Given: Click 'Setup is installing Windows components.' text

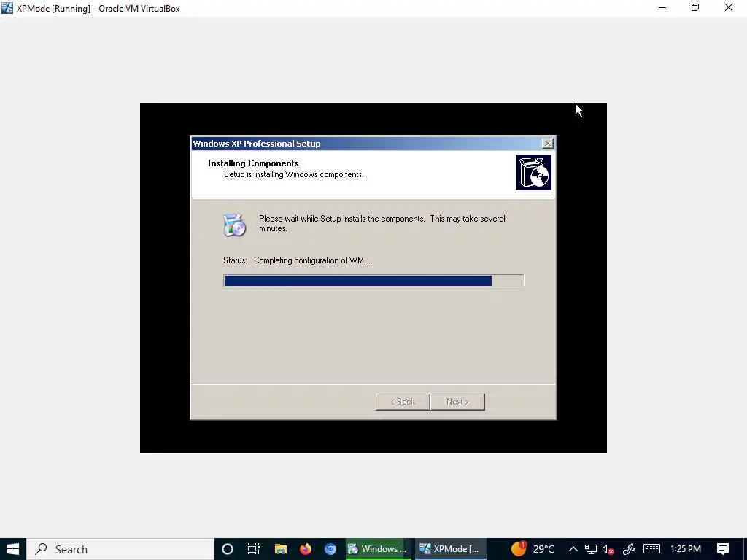Looking at the screenshot, I should click(x=293, y=174).
